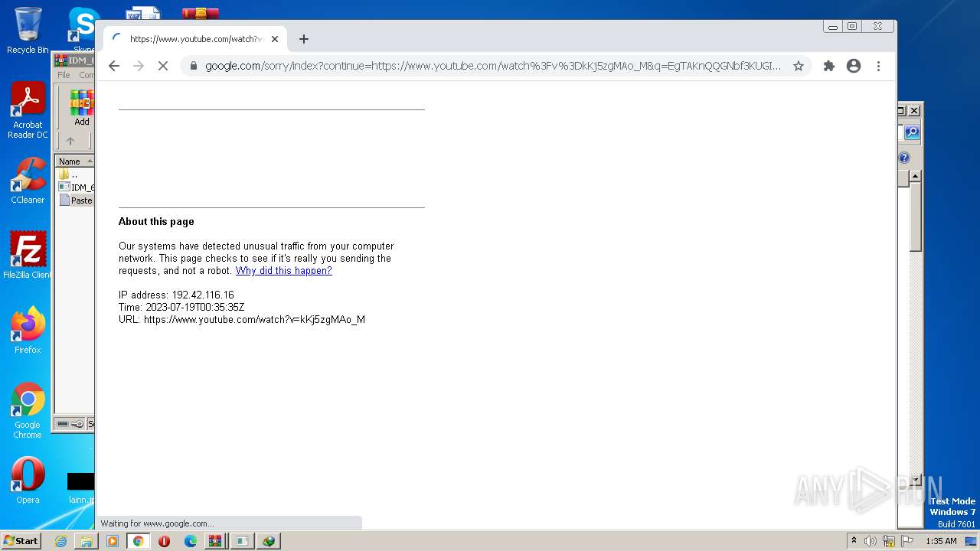Close the YouTube watch tab

click(x=275, y=39)
